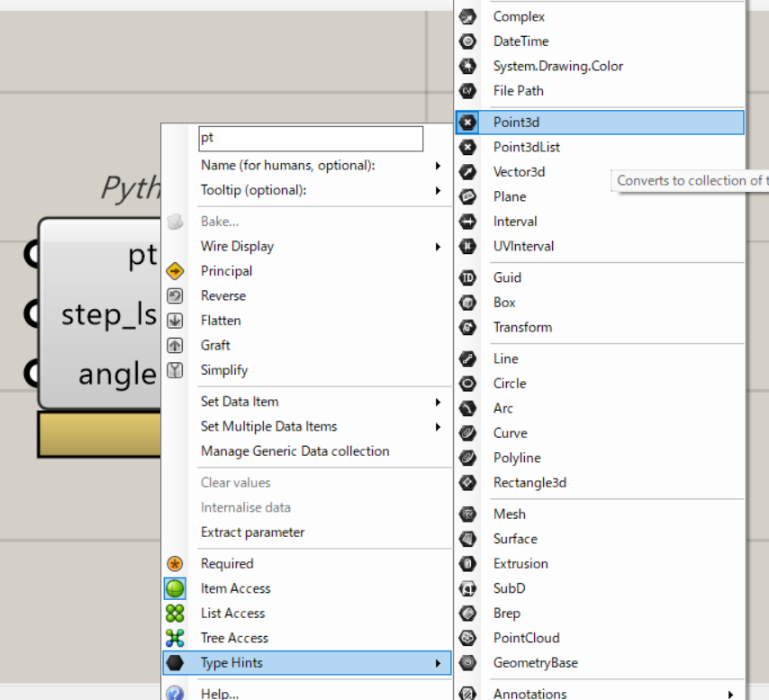Click the Circle type icon

467,384
